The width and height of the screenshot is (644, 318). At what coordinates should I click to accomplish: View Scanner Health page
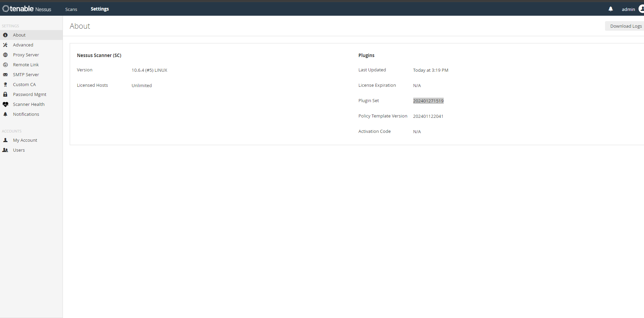[31, 104]
